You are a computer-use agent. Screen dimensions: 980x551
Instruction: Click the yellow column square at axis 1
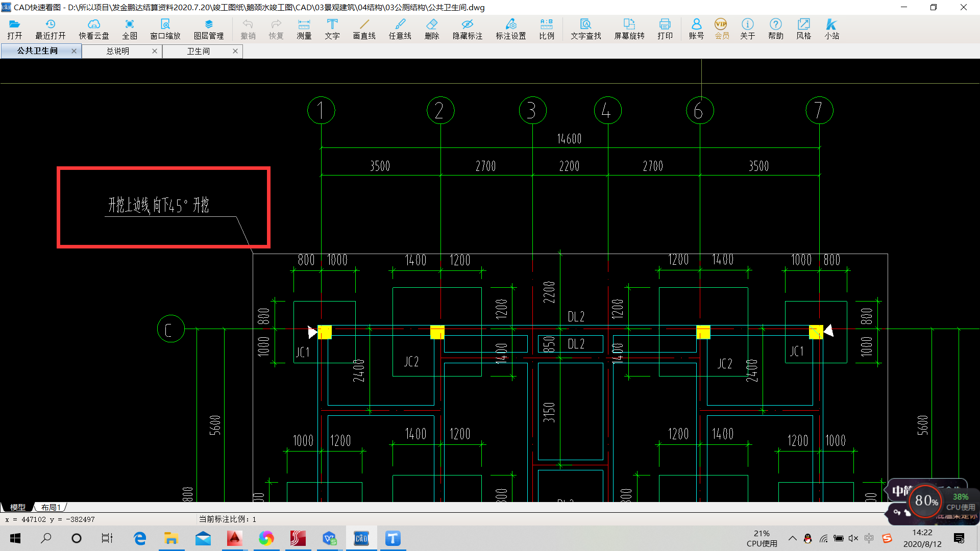pyautogui.click(x=325, y=332)
